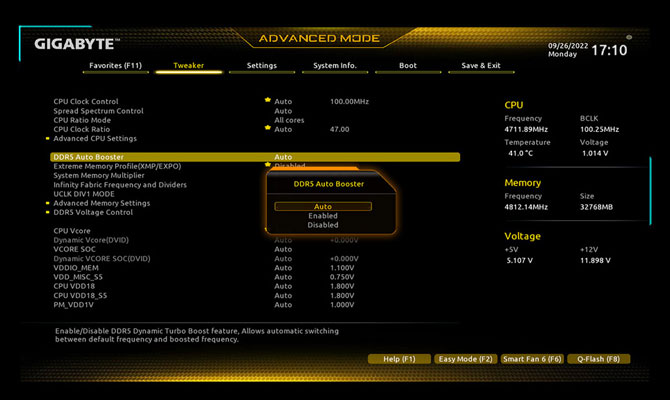670x400 pixels.
Task: Open the Auto value for VCORE SOC
Action: [283, 250]
